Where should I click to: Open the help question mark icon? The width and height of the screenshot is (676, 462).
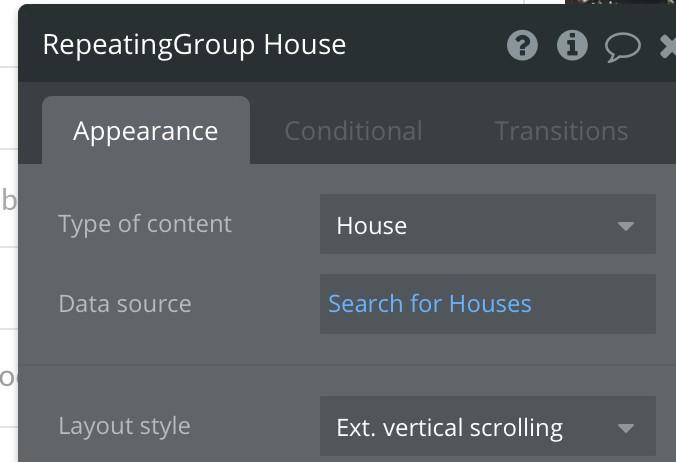point(522,45)
